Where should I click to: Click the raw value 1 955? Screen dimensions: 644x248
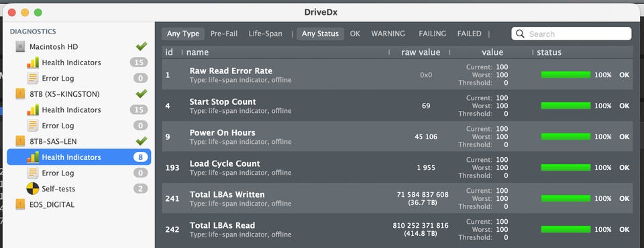coord(426,167)
